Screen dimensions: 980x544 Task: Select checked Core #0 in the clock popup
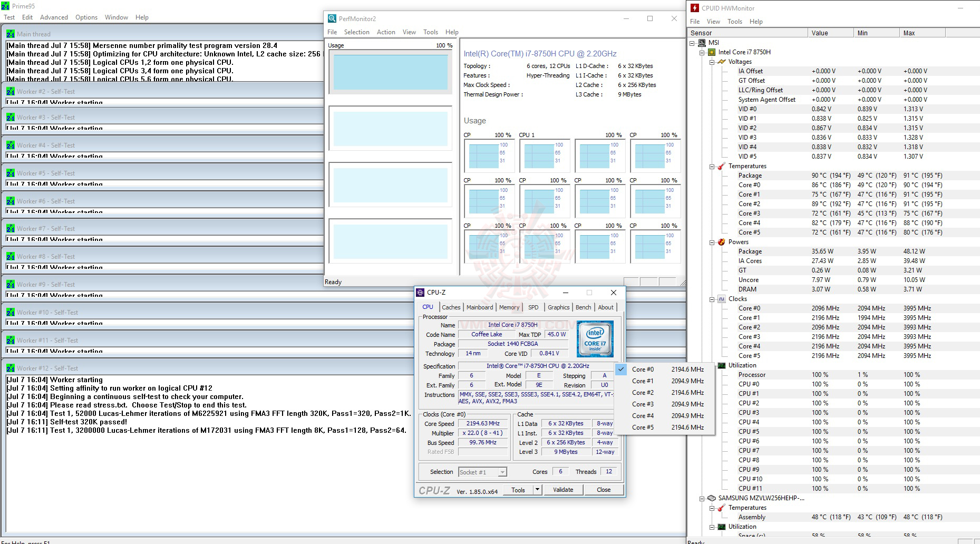(x=643, y=370)
